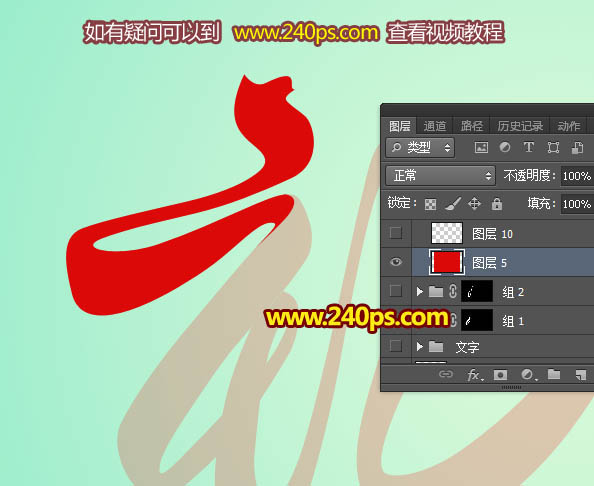The width and height of the screenshot is (594, 486).
Task: Click the lock image pixels brush icon
Action: point(452,203)
